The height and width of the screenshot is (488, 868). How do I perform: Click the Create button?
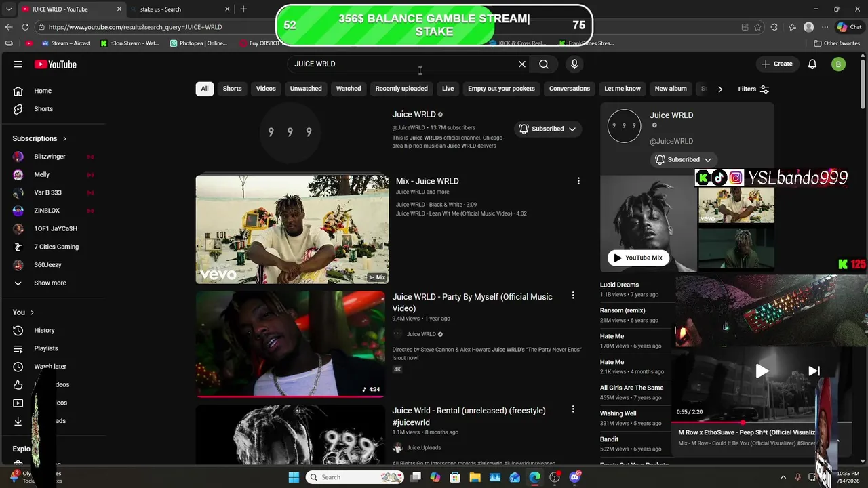776,64
